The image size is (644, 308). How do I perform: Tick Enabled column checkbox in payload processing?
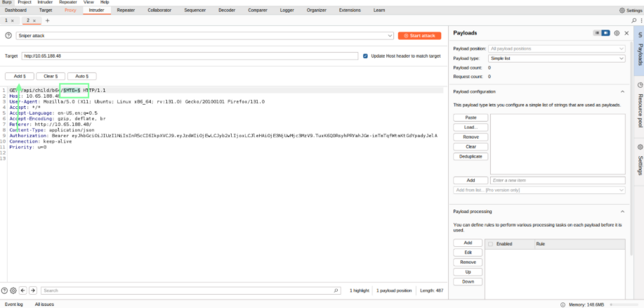[490, 244]
